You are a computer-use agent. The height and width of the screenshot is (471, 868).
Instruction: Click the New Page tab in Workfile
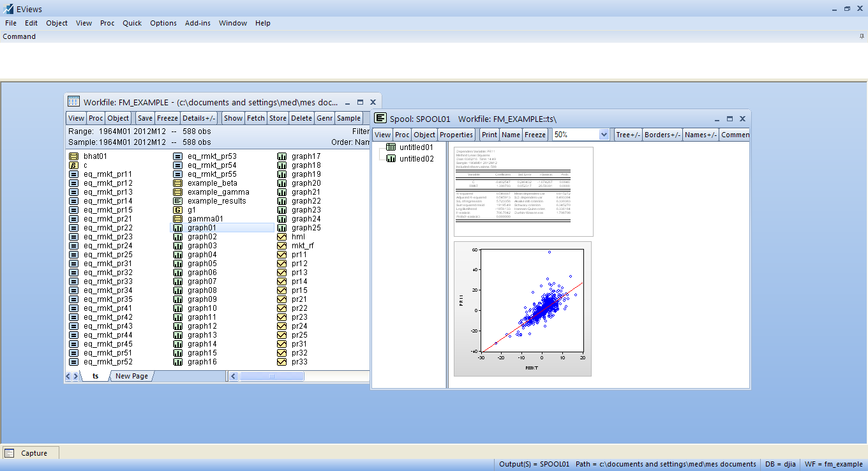coord(131,376)
